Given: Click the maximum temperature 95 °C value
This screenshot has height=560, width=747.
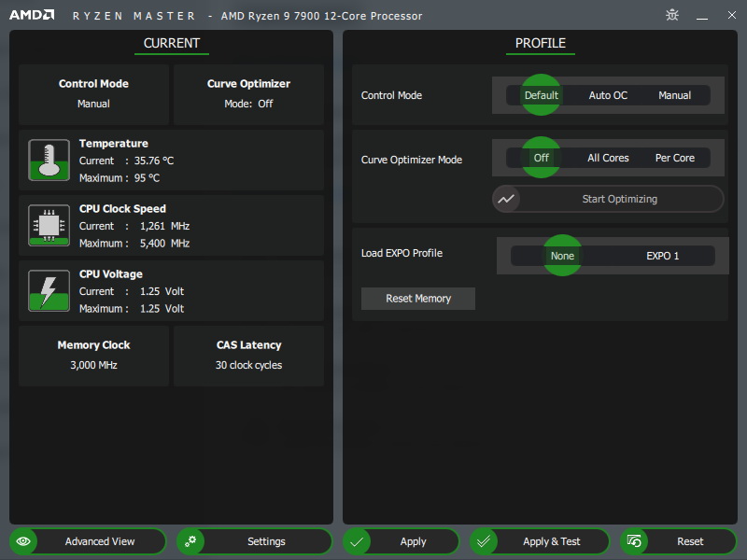Looking at the screenshot, I should coord(147,178).
